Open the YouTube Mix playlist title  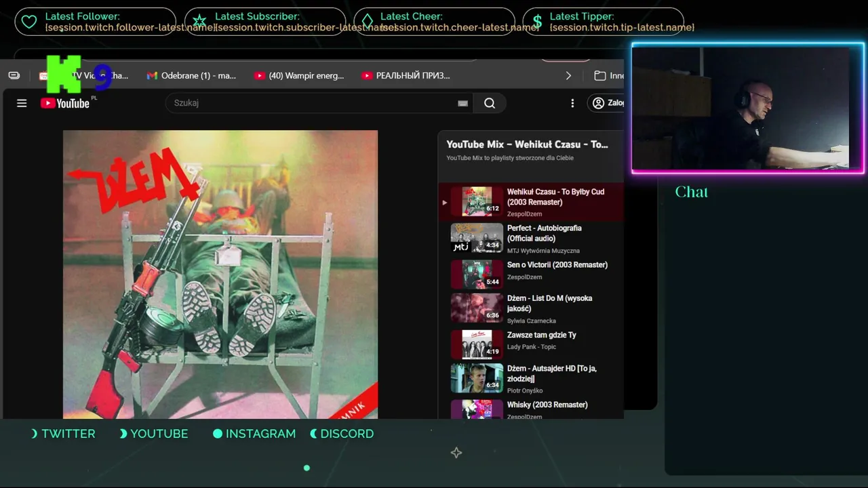pos(527,144)
